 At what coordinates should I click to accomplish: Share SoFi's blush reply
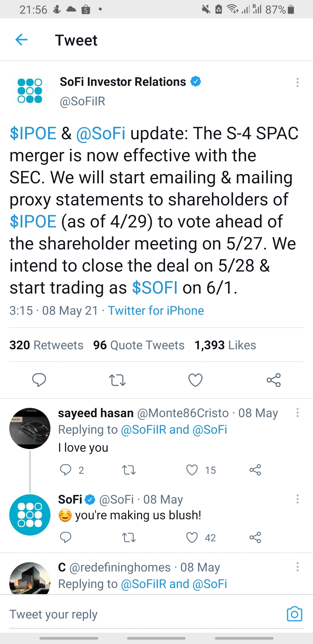(x=255, y=538)
